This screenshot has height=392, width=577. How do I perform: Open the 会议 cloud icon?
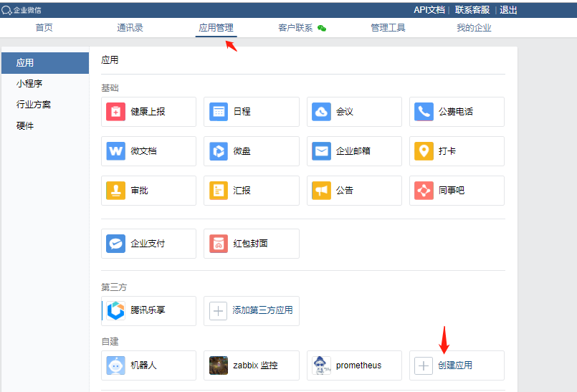click(321, 112)
